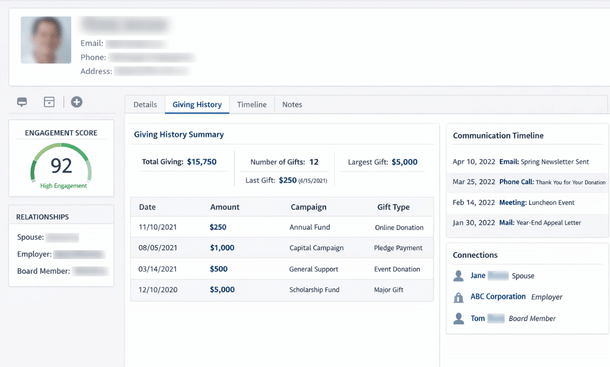Select the Giving History tab
Image resolution: width=610 pixels, height=367 pixels.
coord(197,104)
